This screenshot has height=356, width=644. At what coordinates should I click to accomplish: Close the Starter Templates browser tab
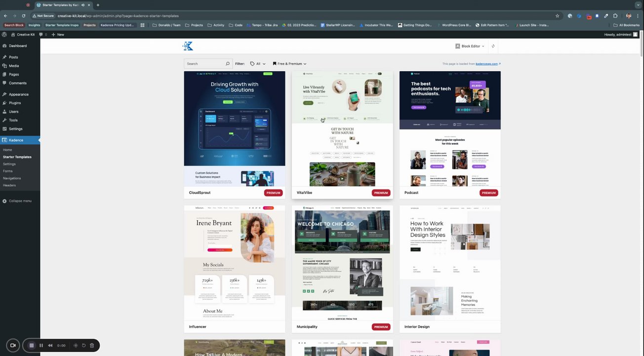click(89, 5)
